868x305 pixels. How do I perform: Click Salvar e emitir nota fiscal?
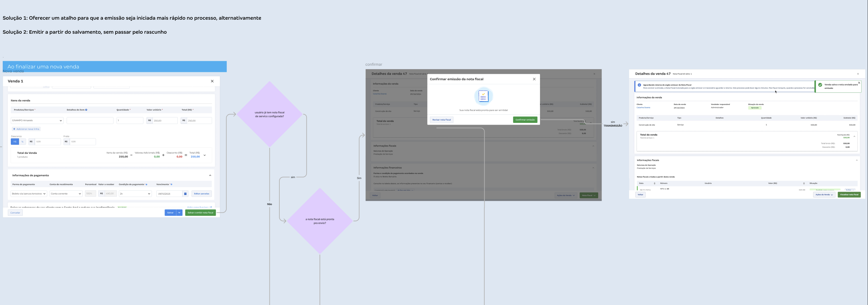click(x=201, y=213)
